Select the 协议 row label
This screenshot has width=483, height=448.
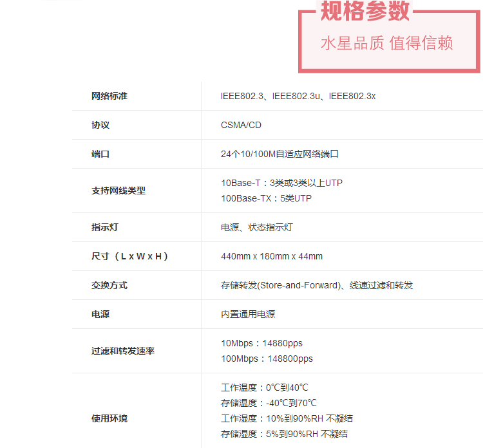click(x=100, y=125)
